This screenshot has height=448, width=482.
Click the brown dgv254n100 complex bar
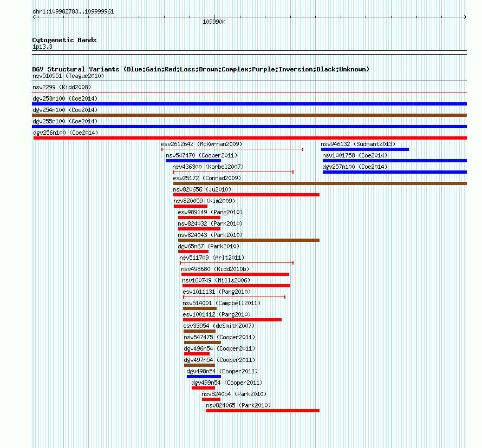click(x=249, y=115)
